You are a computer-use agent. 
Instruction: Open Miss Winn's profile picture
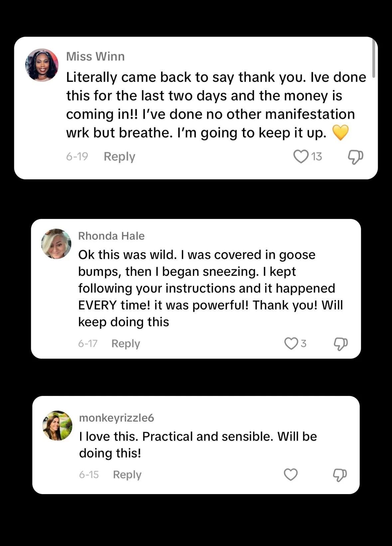click(42, 65)
